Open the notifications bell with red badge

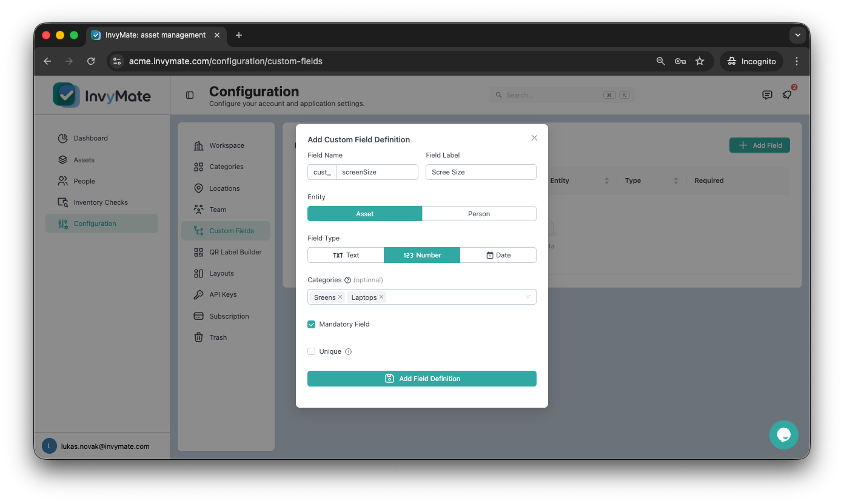(x=787, y=94)
